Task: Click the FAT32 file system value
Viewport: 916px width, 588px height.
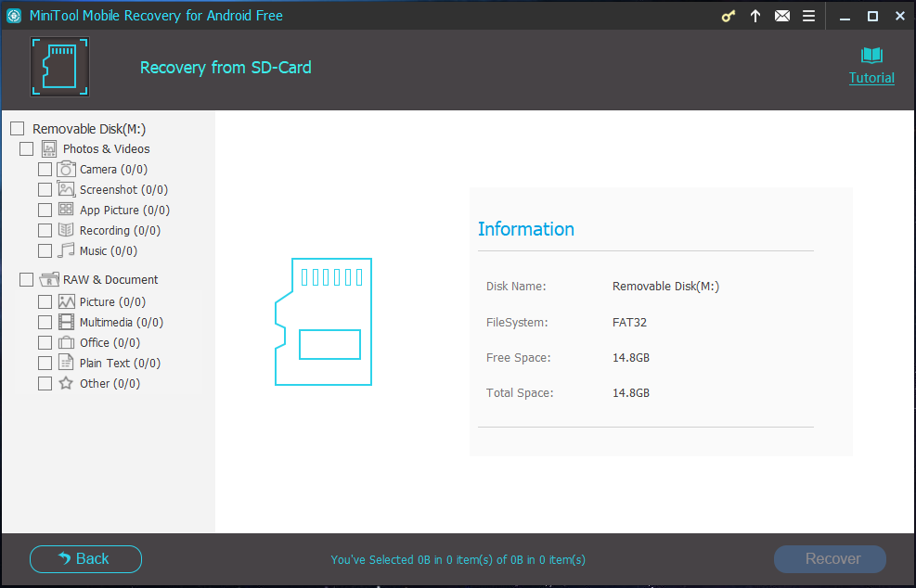Action: (629, 323)
